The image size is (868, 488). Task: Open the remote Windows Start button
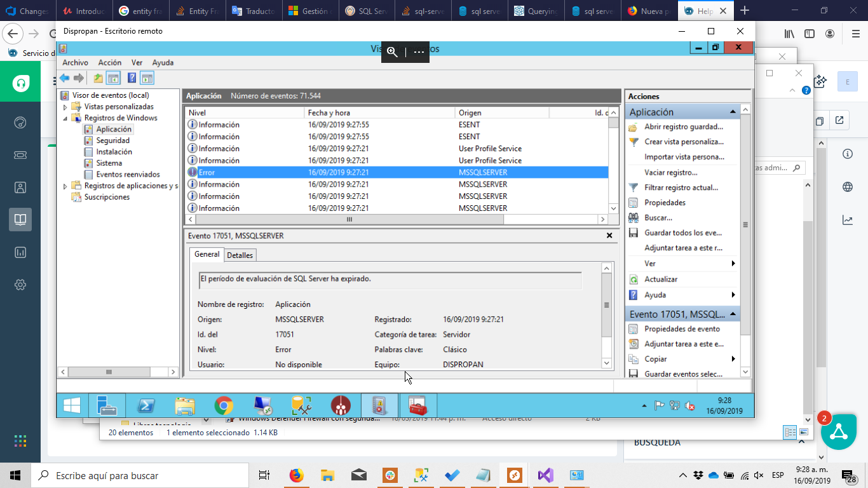point(72,405)
